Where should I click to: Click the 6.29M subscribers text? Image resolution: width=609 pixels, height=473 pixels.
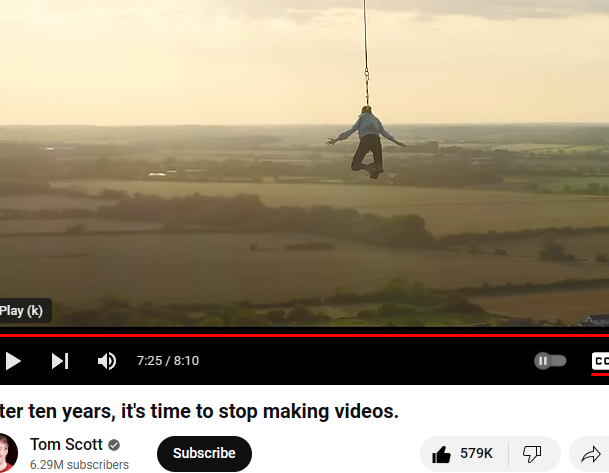click(x=79, y=464)
